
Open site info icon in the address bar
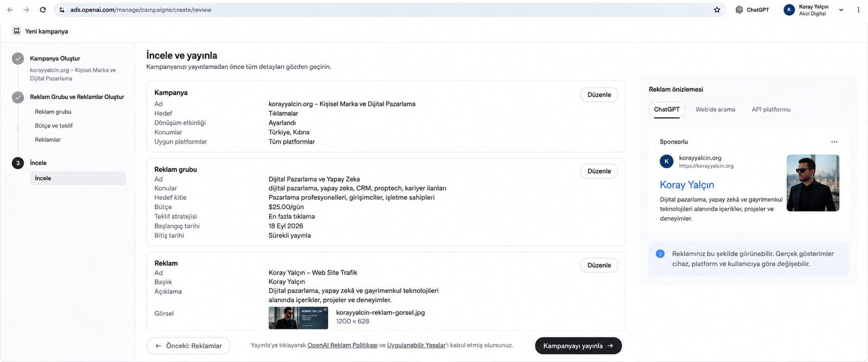tap(62, 10)
